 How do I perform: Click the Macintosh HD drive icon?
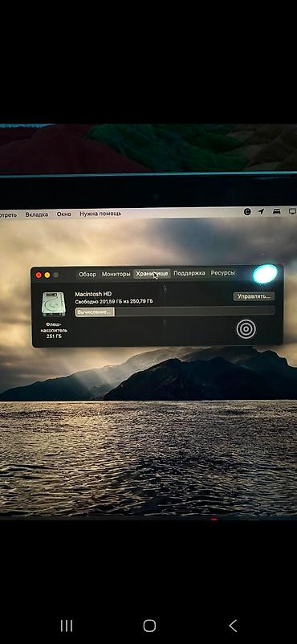tap(54, 304)
